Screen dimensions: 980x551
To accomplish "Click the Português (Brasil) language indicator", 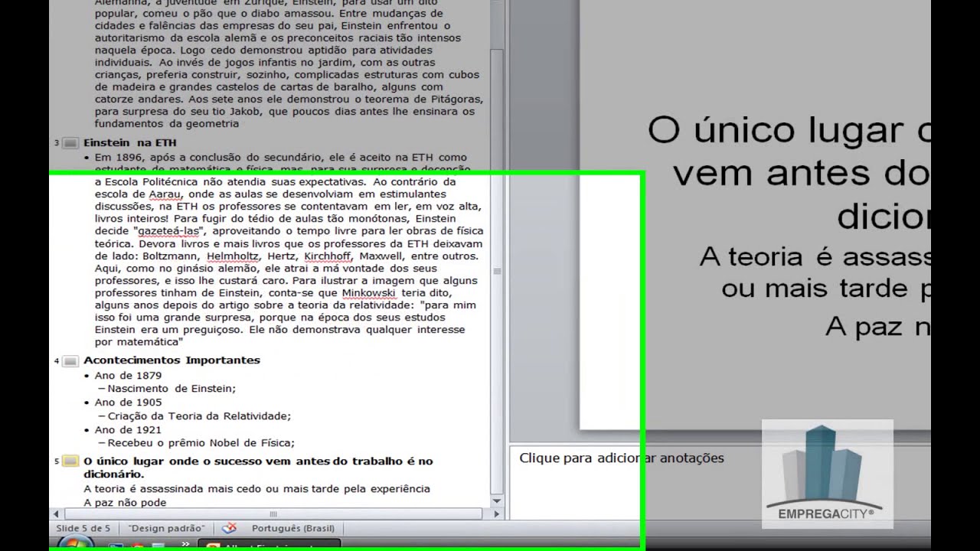I will click(x=292, y=528).
